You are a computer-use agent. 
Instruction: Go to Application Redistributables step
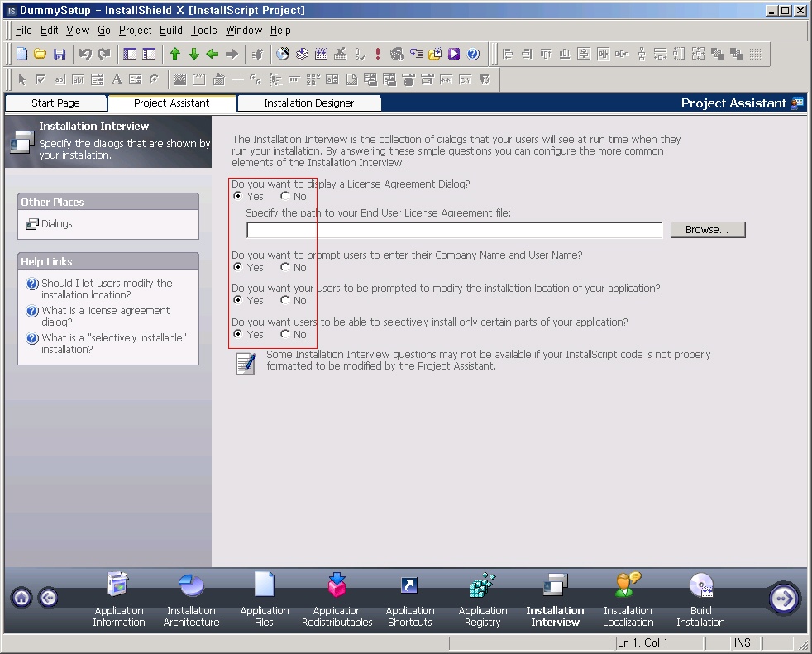pos(337,599)
